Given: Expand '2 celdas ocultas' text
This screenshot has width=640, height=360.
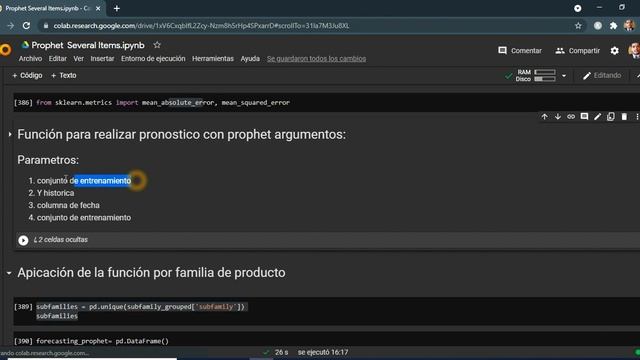Looking at the screenshot, I should [x=61, y=240].
